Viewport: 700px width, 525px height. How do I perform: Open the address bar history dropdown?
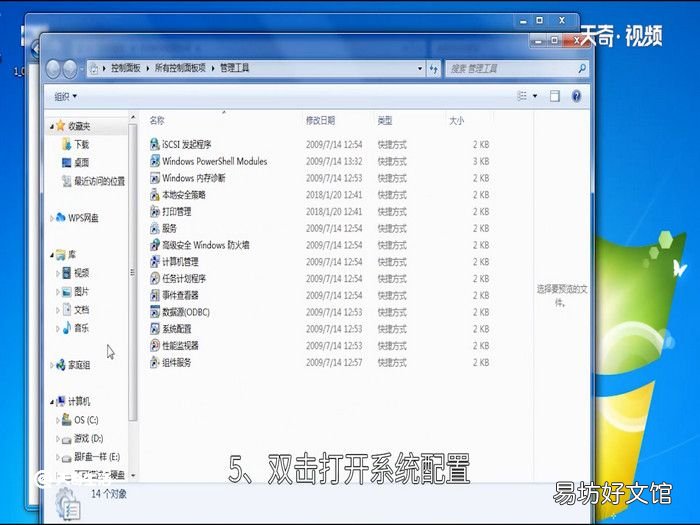(x=420, y=68)
